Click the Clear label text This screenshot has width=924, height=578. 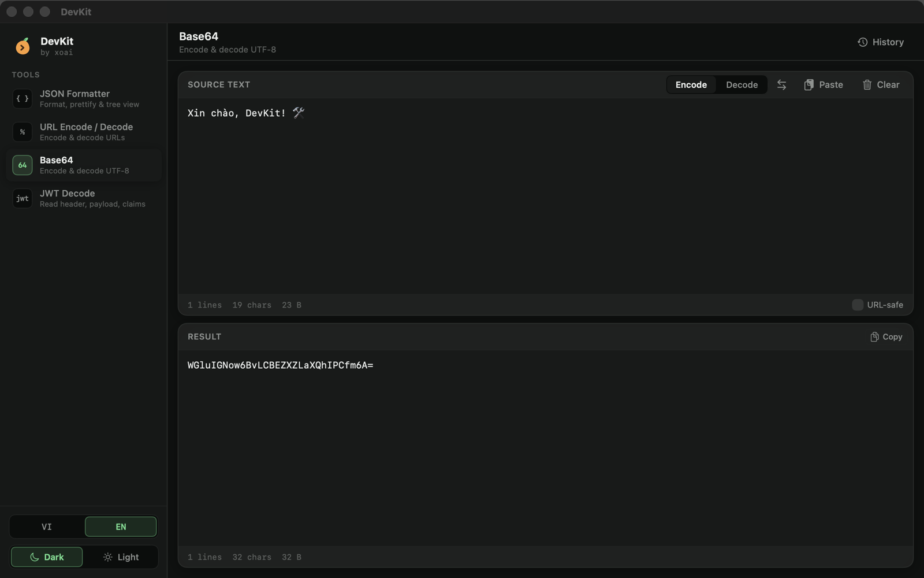888,85
